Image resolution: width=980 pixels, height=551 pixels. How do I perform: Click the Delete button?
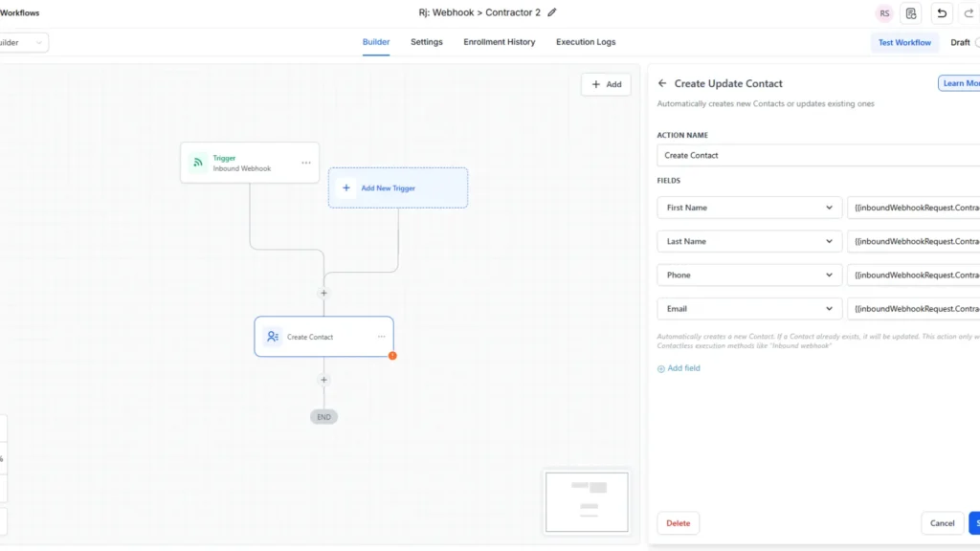[679, 523]
